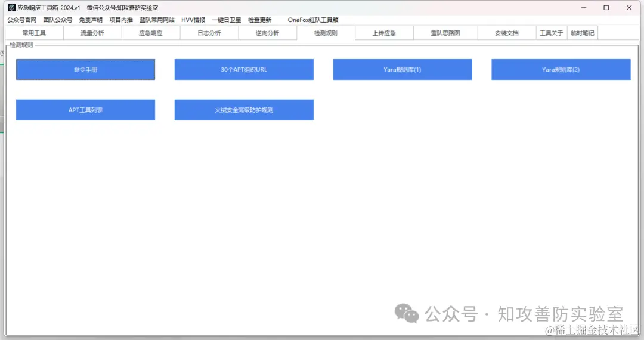Switch to the 常用工具 tab
644x340 pixels.
[34, 33]
